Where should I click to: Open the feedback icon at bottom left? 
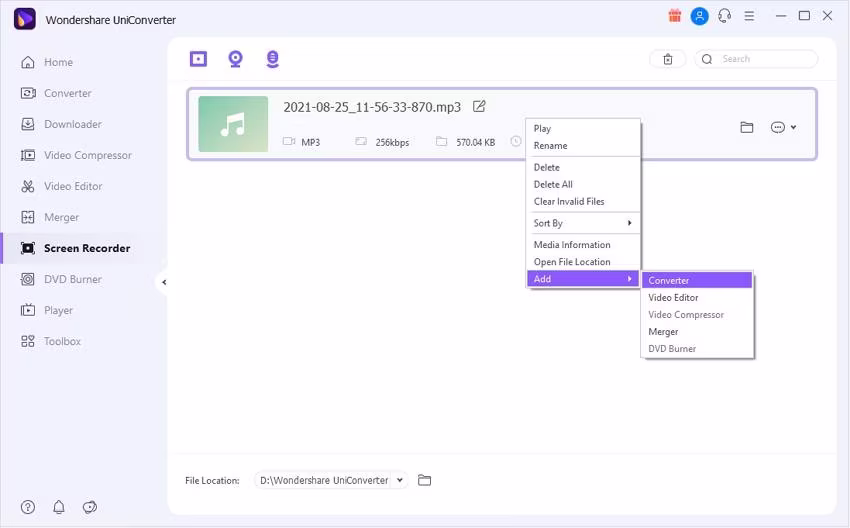tap(90, 507)
